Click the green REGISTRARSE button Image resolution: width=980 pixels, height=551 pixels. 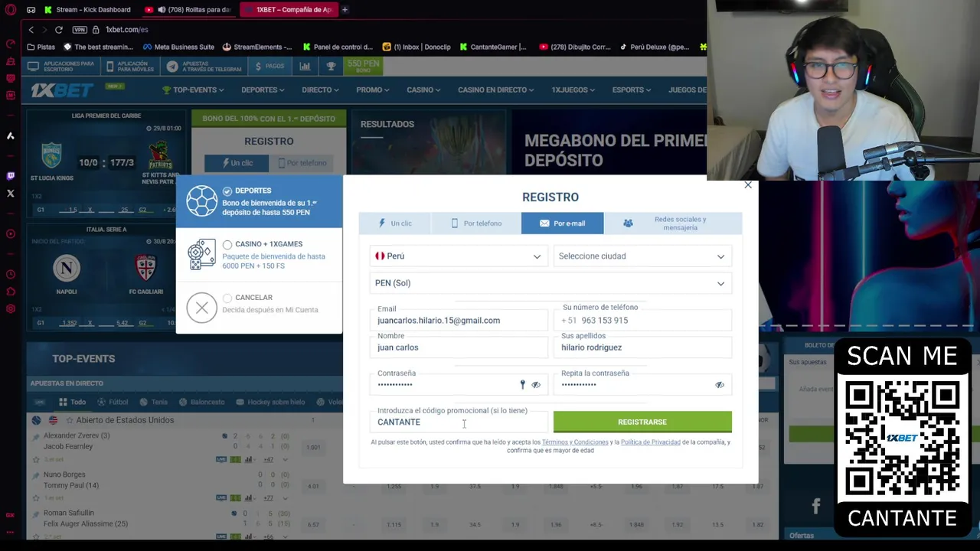[x=642, y=422]
